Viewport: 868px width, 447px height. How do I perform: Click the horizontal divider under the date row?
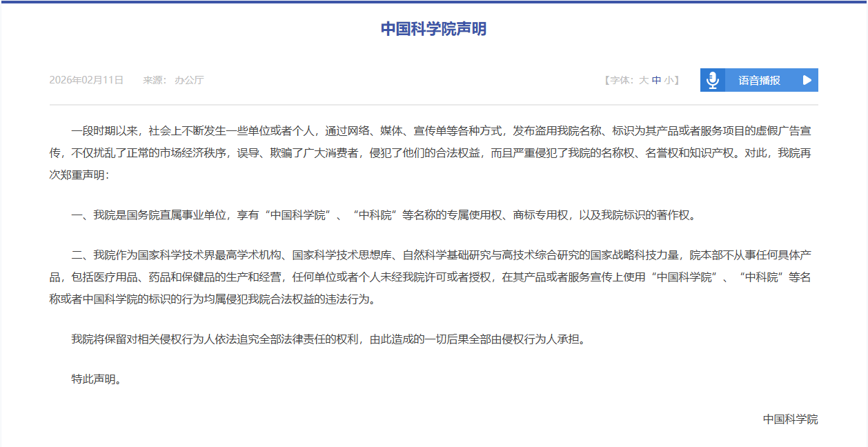click(x=433, y=105)
